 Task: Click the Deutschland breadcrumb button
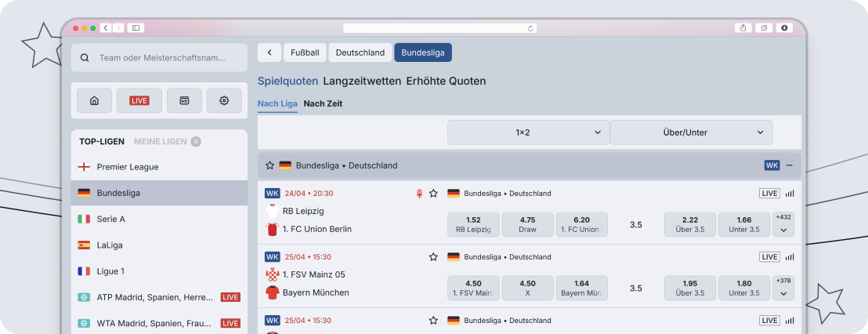(x=360, y=53)
